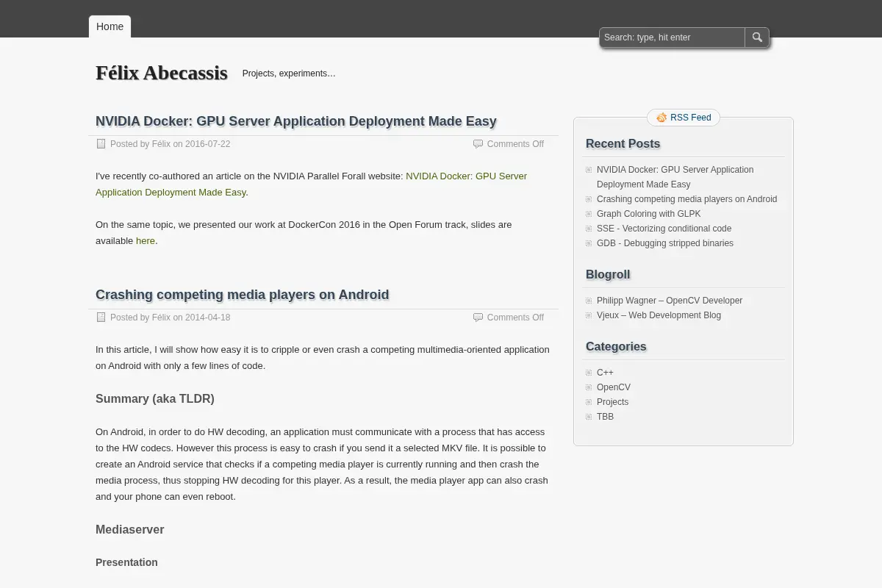This screenshot has height=588, width=882.
Task: Click the search magnifier button
Action: click(757, 37)
